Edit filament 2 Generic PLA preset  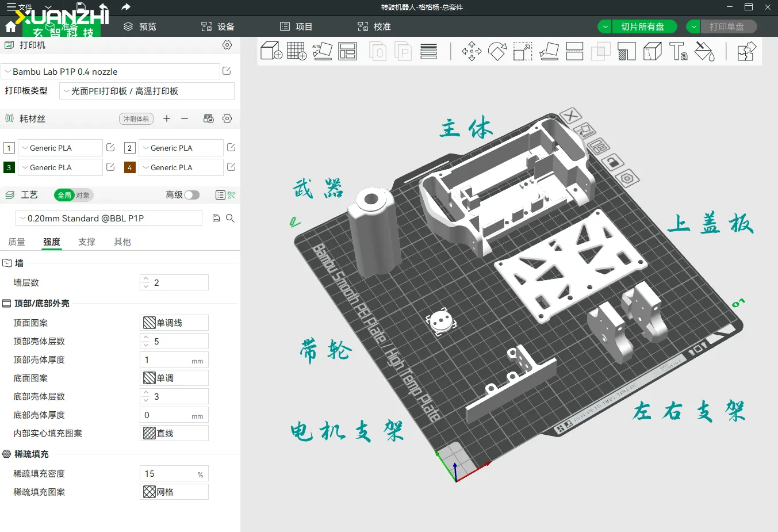pos(231,148)
